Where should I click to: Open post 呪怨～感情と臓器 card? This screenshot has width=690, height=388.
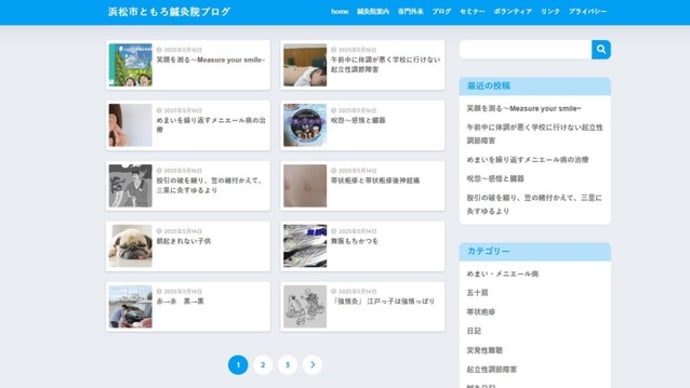click(x=363, y=125)
